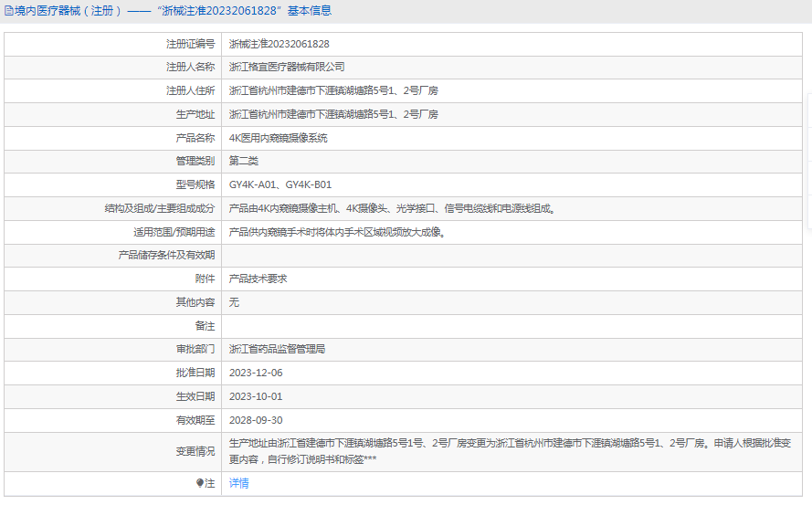Click the 管理类别 row label
The width and height of the screenshot is (812, 505).
click(195, 161)
